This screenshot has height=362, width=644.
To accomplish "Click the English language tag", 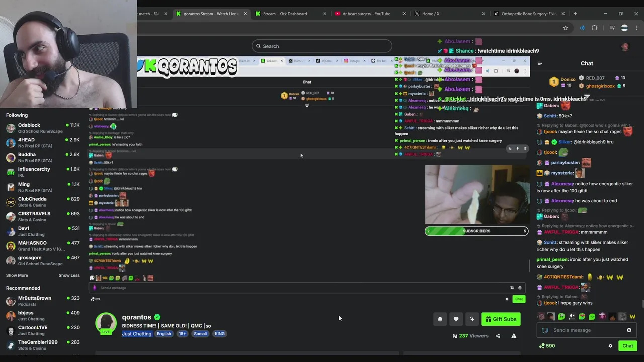I will 164,334.
